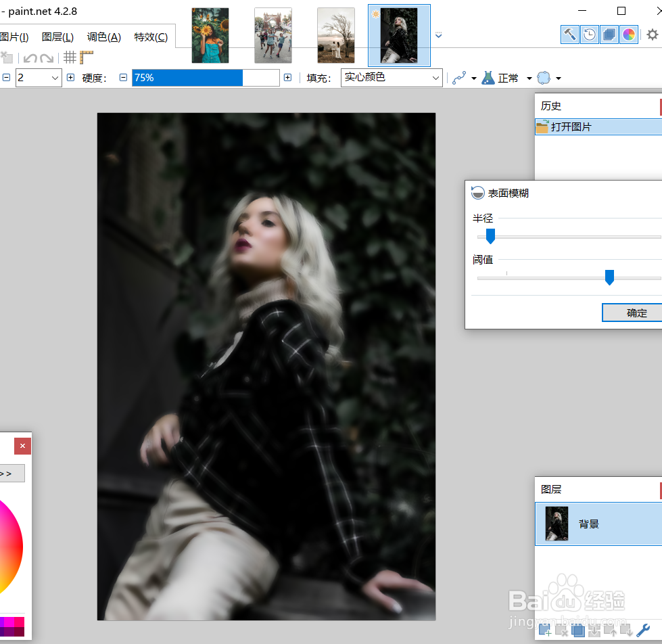Toggle the Colors window wheel icon
The image size is (662, 644).
[629, 34]
